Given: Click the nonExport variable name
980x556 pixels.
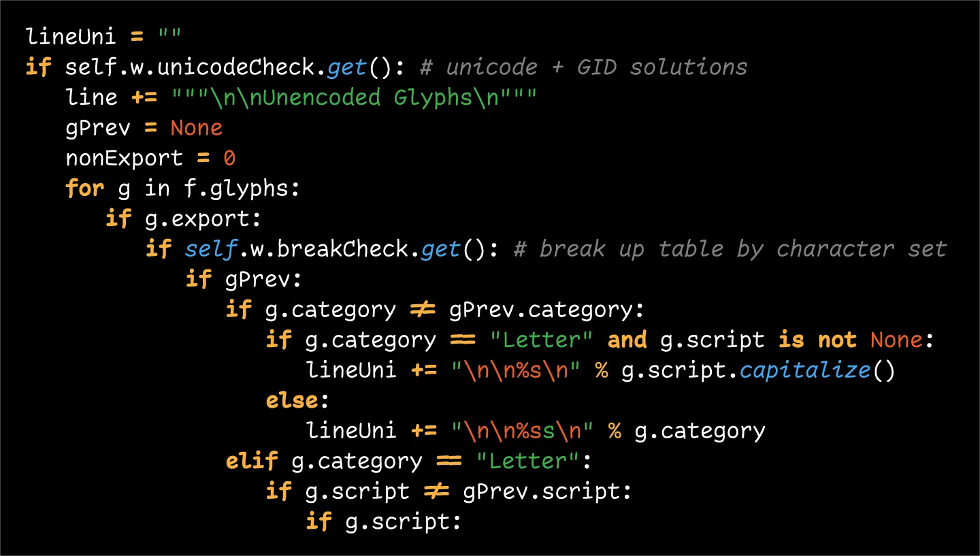Looking at the screenshot, I should (124, 159).
